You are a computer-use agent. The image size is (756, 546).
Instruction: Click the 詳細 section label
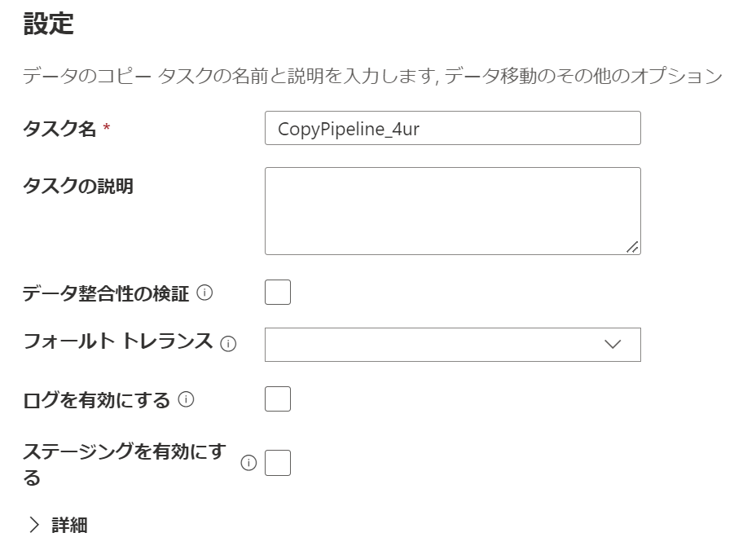pyautogui.click(x=69, y=525)
